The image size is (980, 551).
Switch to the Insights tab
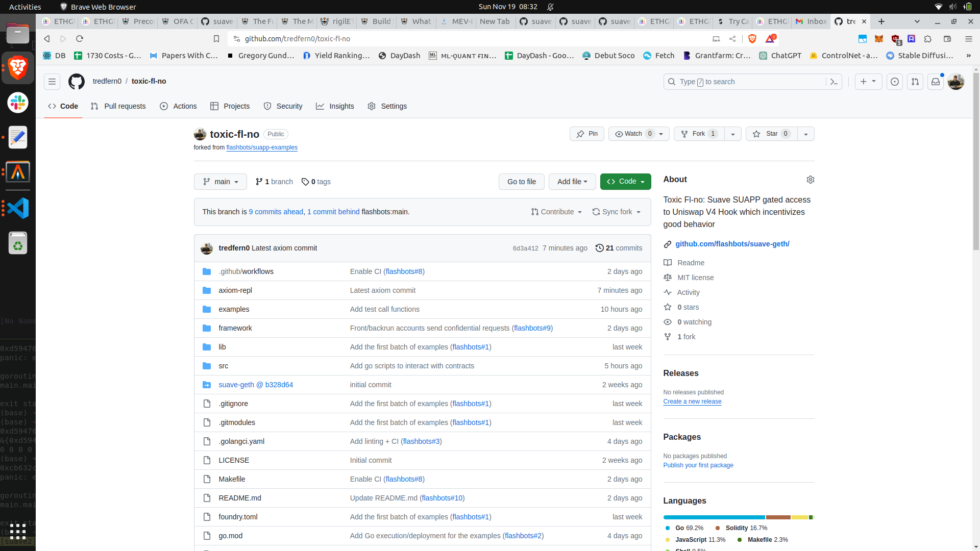pyautogui.click(x=335, y=106)
